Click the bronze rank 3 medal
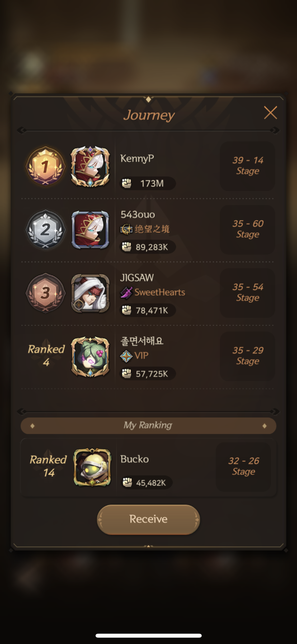Viewport: 297px width, 644px height. 45,293
